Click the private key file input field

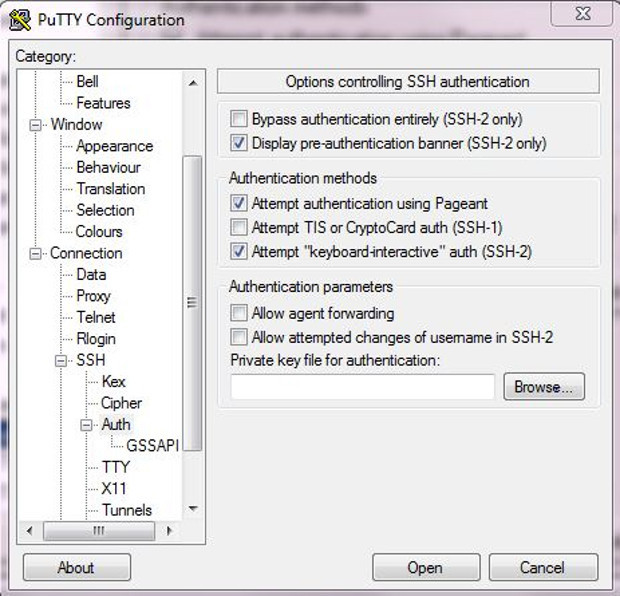[363, 387]
